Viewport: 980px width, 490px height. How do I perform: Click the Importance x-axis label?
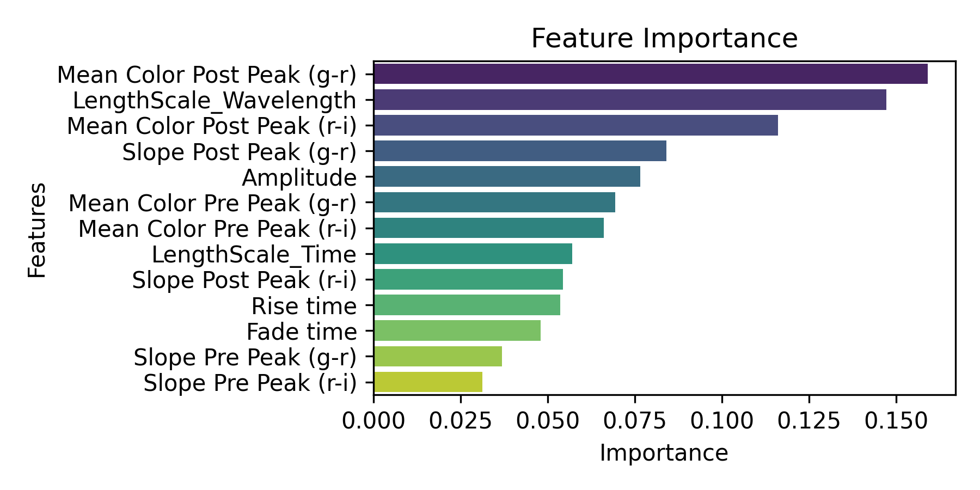tap(664, 453)
